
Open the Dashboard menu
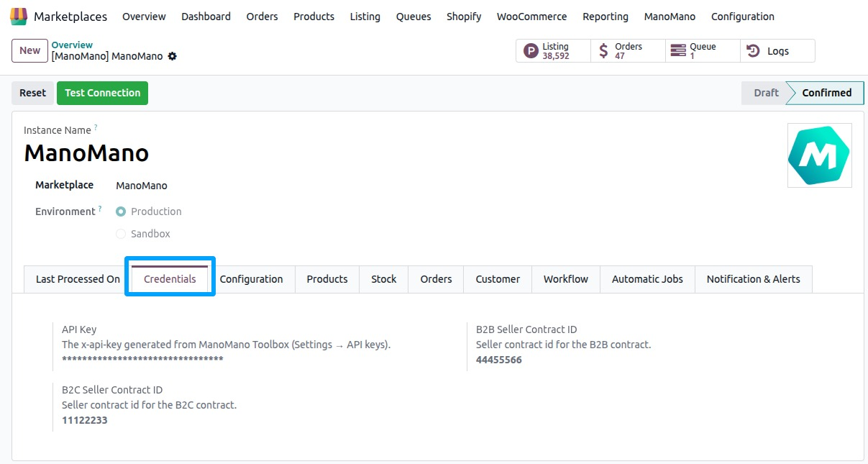tap(206, 17)
